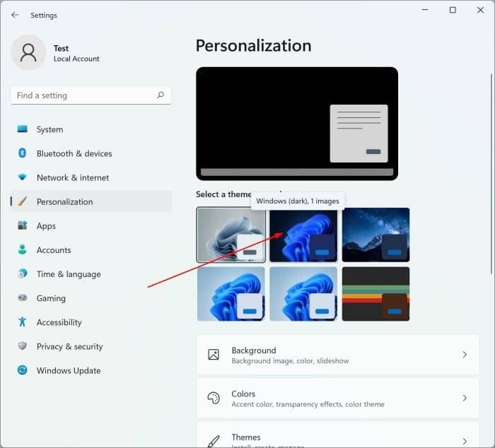Expand Themes settings chevron
The image size is (495, 448).
click(x=465, y=441)
